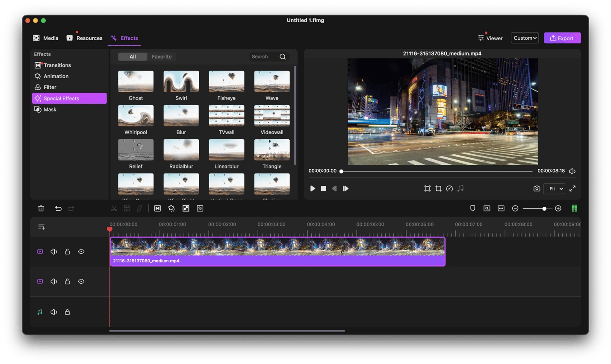
Task: Click the scissors split icon on the timeline toolbar
Action: click(x=114, y=208)
